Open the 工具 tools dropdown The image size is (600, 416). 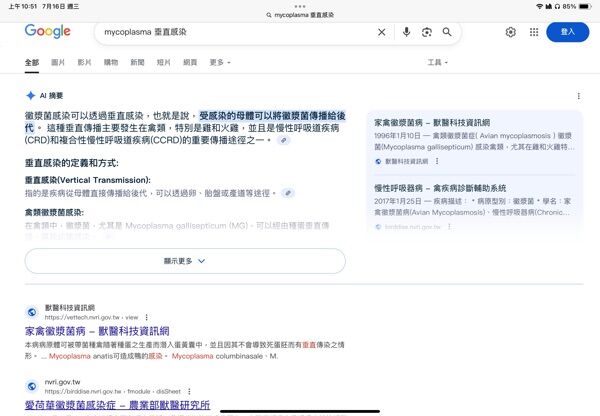coord(437,62)
